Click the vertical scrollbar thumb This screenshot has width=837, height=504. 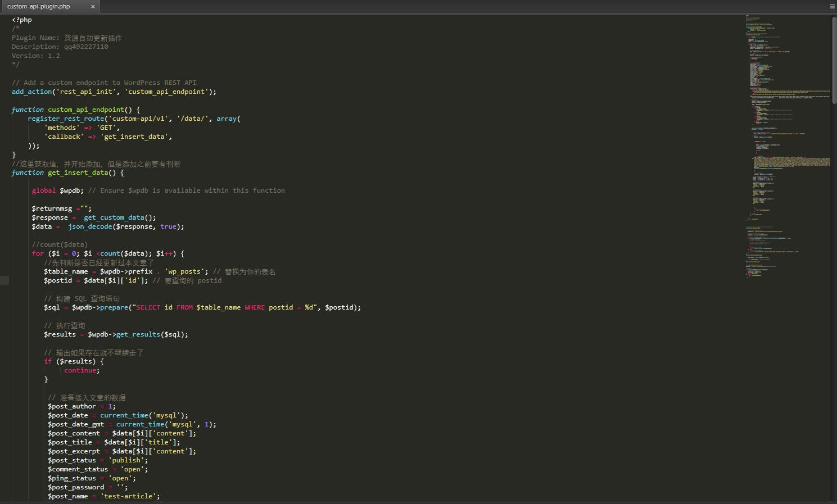tap(834, 59)
